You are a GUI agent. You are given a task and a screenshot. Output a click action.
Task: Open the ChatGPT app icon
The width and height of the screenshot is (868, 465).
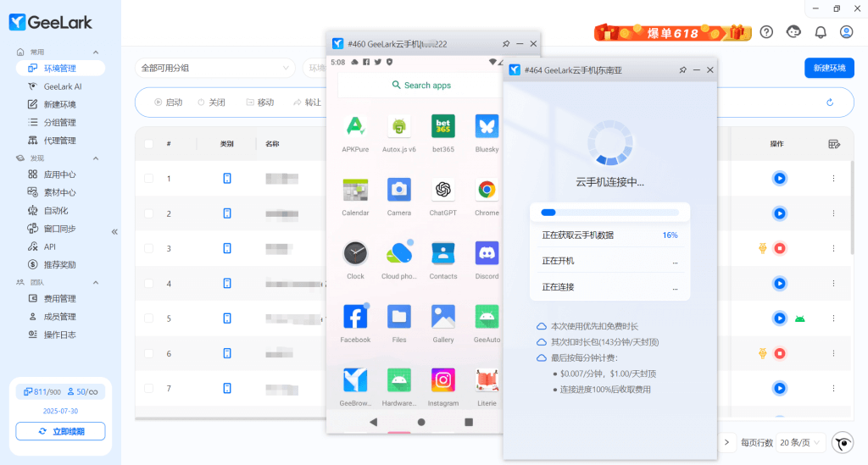point(442,190)
